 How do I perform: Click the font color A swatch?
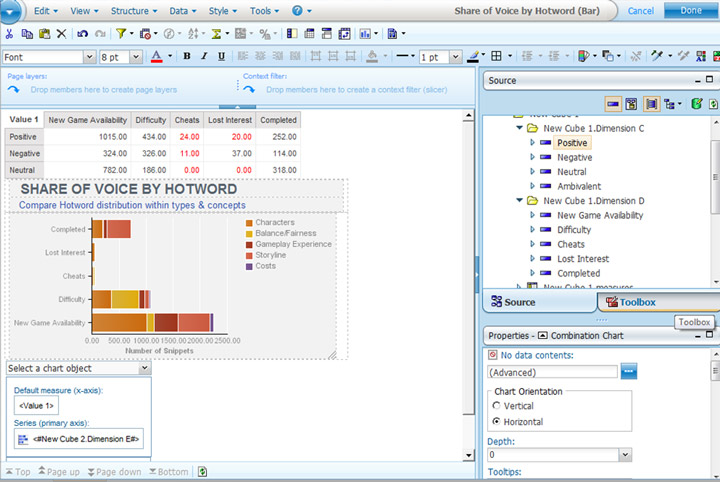point(157,56)
